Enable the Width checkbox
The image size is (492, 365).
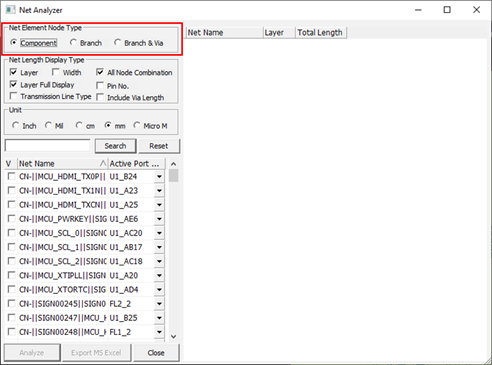[56, 72]
